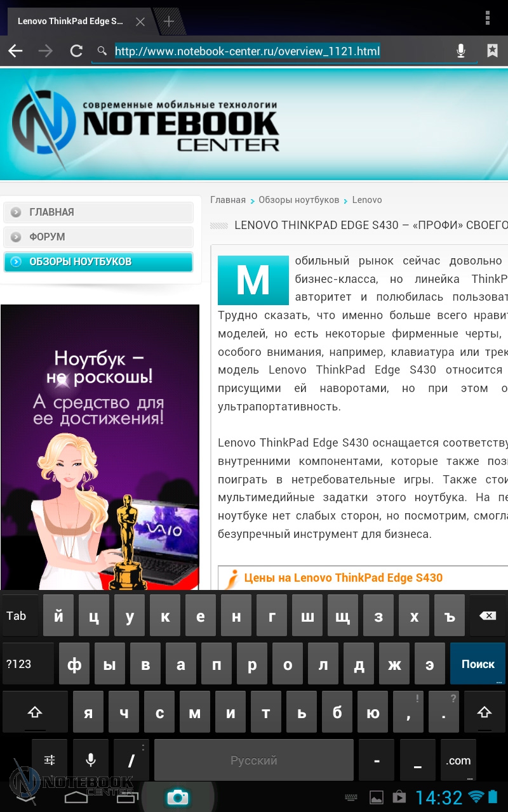Open a new browser tab with plus
Screen dimensions: 508x812
tap(168, 22)
